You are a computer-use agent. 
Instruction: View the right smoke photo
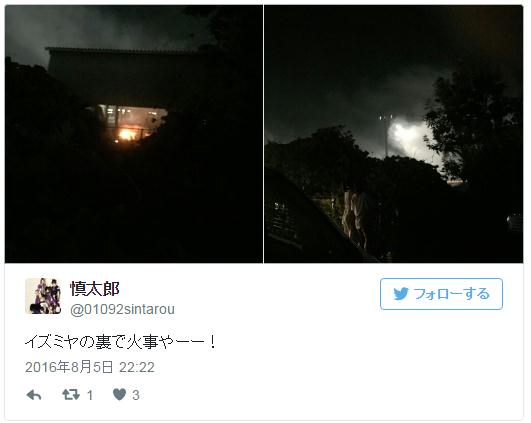click(394, 134)
